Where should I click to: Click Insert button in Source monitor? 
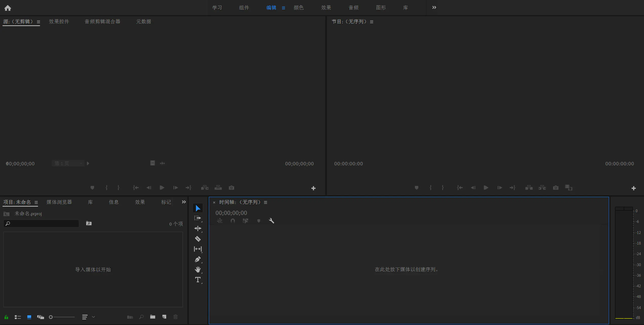pyautogui.click(x=205, y=188)
